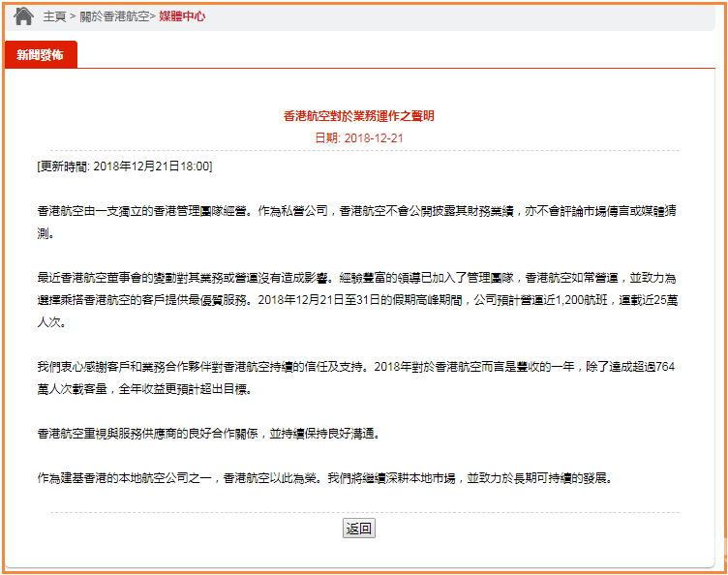Screen dimensions: 728x575
Task: Click the update time text 2018年12月21日18:00
Action: click(x=151, y=166)
